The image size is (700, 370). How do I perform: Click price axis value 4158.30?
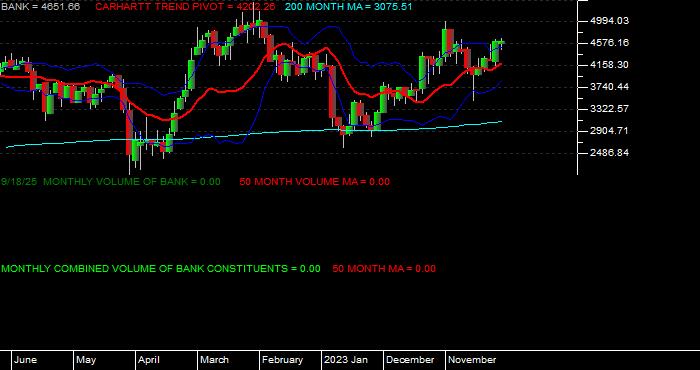coord(609,65)
